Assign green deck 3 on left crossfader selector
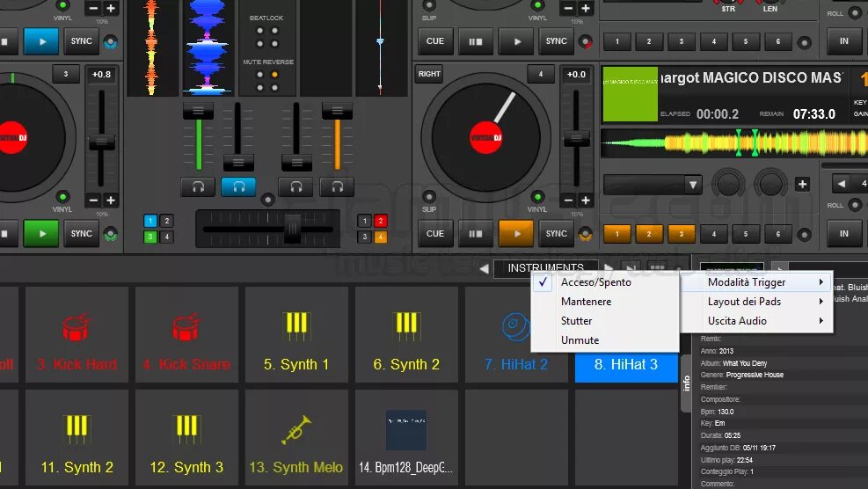Viewport: 868px width, 489px height. click(x=150, y=237)
